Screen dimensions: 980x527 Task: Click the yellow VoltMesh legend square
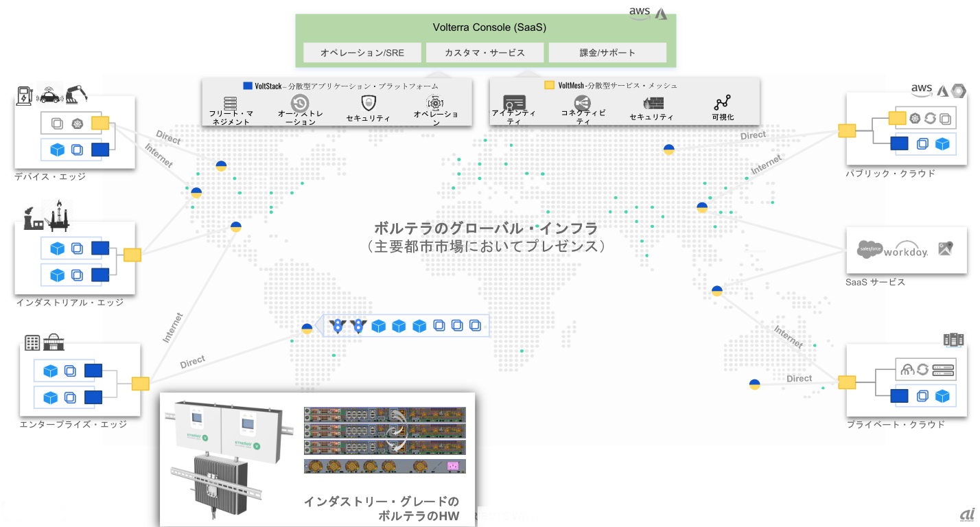(549, 86)
